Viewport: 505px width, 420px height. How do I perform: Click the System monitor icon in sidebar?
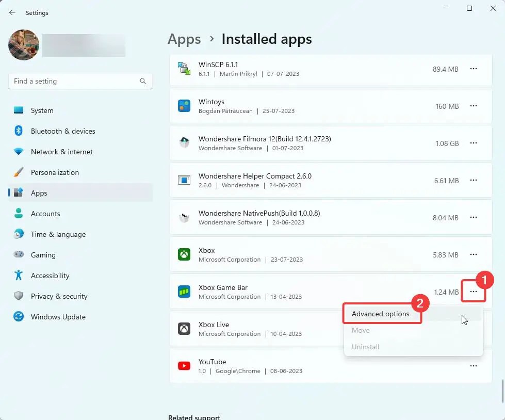click(x=19, y=110)
